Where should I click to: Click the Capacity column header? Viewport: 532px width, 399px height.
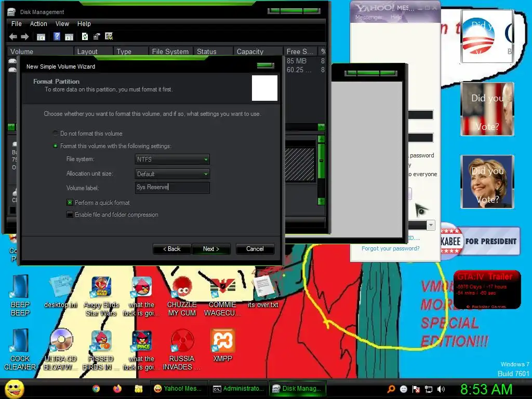point(258,51)
